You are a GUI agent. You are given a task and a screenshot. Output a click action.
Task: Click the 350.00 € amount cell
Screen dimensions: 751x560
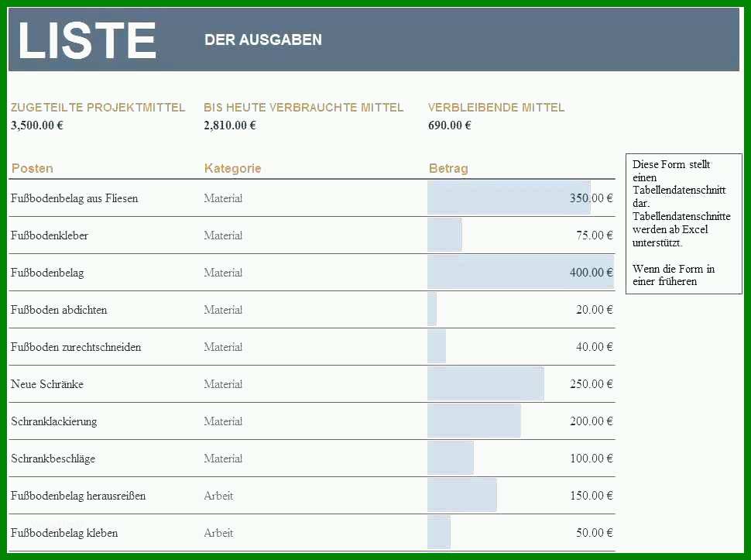[x=520, y=198]
